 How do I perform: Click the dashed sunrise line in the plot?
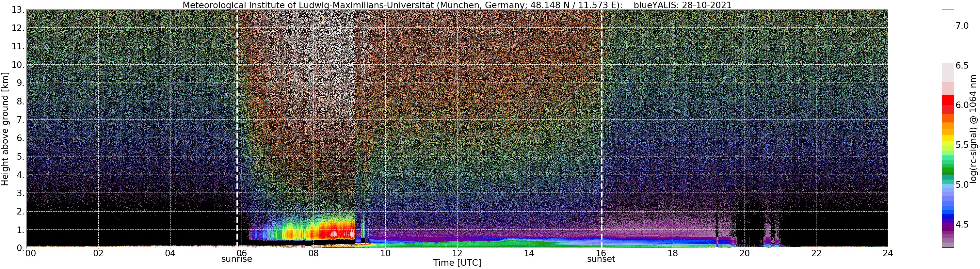click(237, 129)
